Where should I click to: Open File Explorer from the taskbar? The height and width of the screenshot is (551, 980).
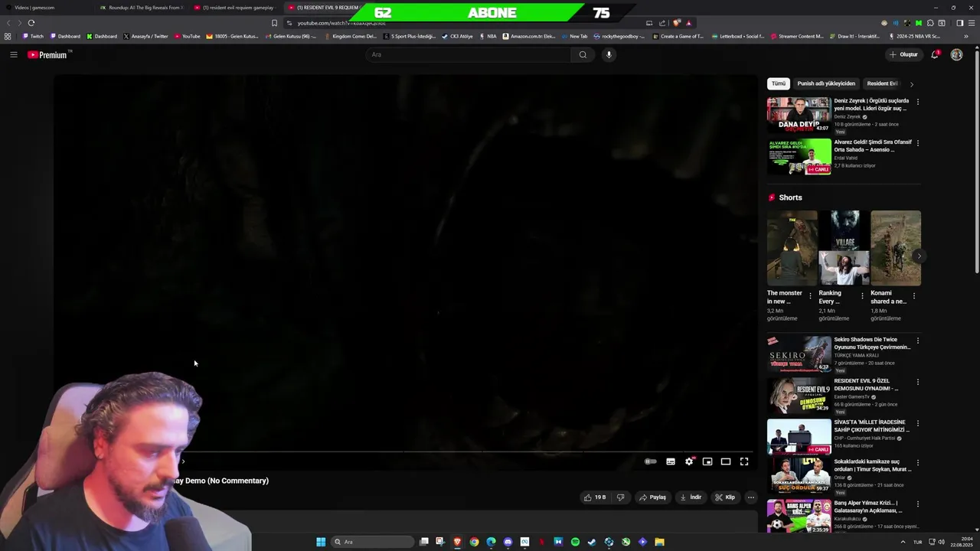coord(659,542)
